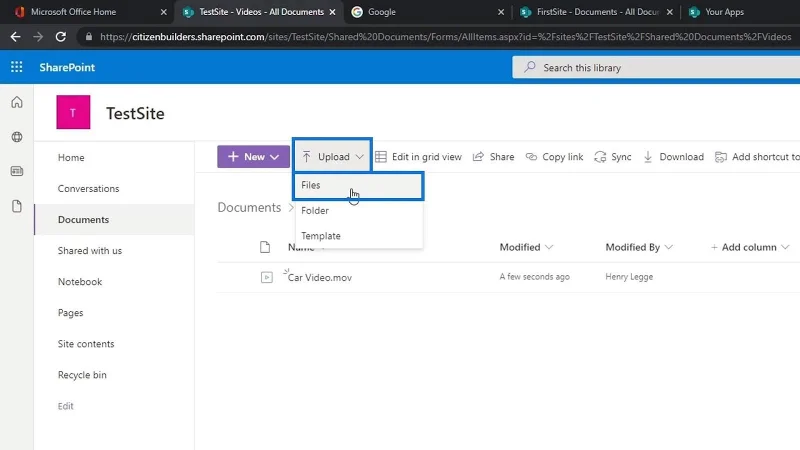Go to SharePoint home icon in left rail
This screenshot has width=800, height=450.
[17, 103]
